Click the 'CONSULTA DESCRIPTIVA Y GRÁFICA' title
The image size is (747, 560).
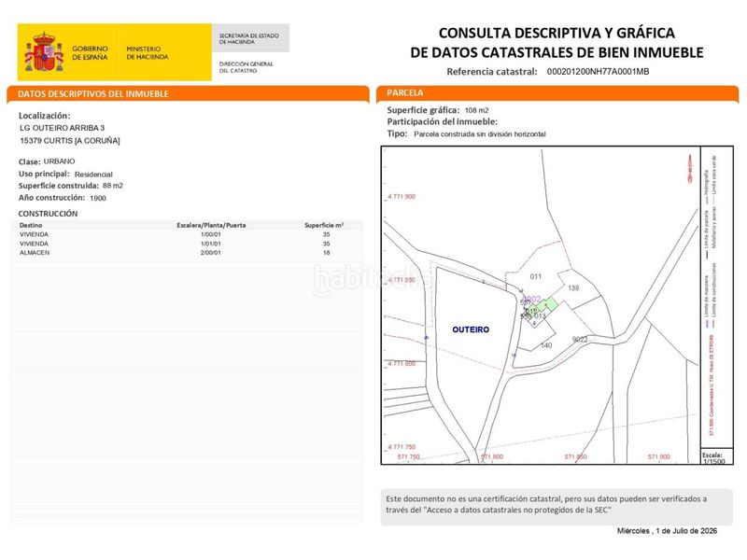pyautogui.click(x=557, y=33)
